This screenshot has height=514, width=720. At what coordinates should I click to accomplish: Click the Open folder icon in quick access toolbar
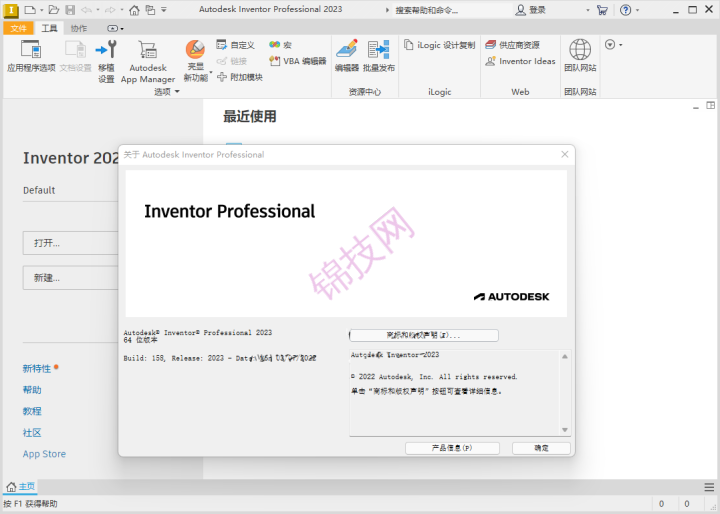[x=54, y=10]
